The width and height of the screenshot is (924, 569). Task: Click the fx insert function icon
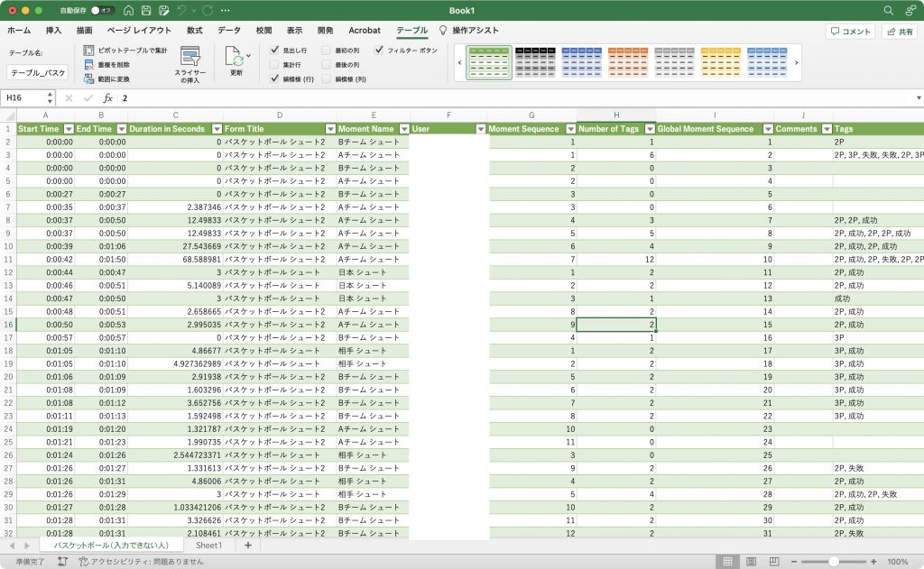(x=107, y=97)
